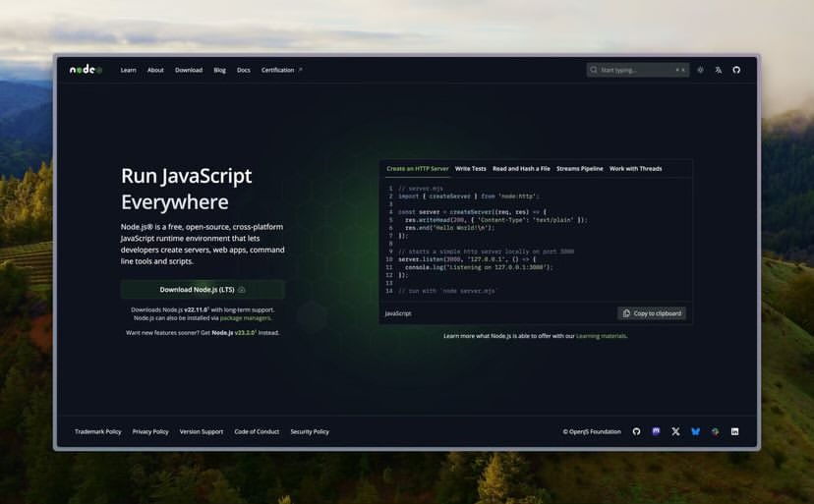Viewport: 814px width, 504px height.
Task: Open the footer Mastodon icon
Action: [656, 431]
